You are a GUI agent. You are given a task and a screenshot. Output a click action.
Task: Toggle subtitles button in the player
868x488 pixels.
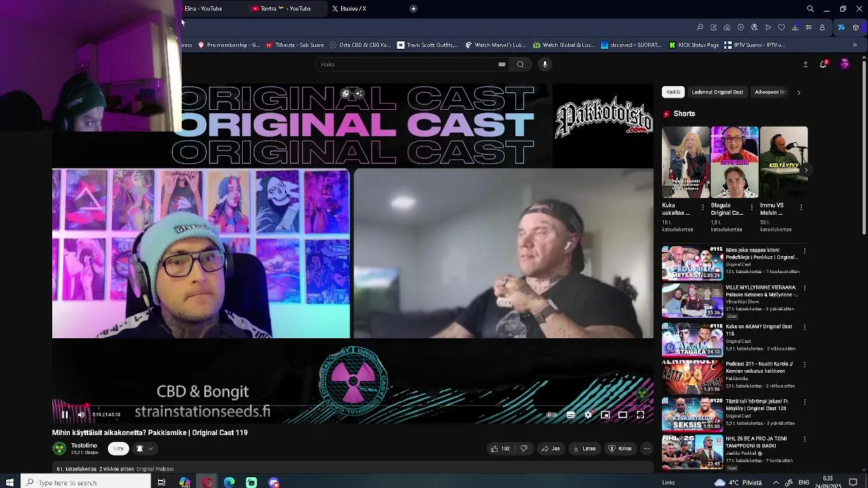click(x=570, y=415)
